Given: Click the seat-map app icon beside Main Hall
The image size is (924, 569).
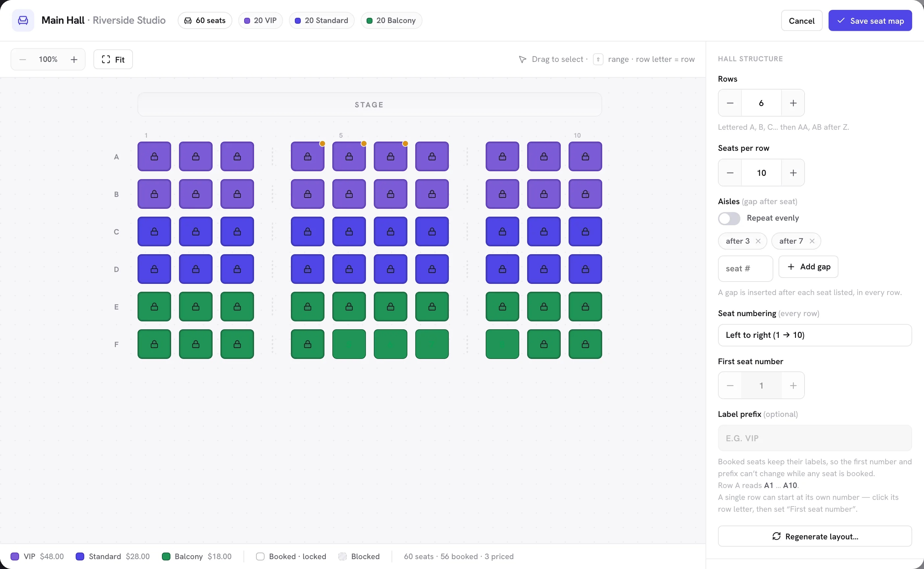Looking at the screenshot, I should pyautogui.click(x=23, y=20).
